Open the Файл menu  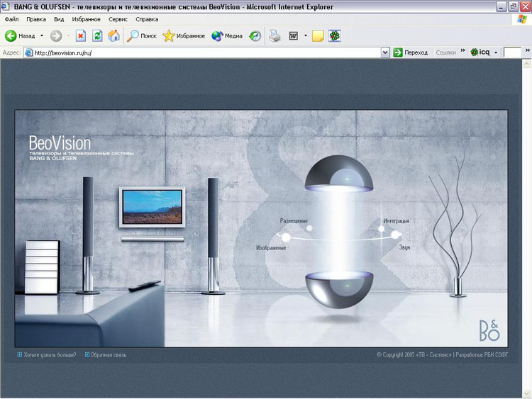[11, 19]
